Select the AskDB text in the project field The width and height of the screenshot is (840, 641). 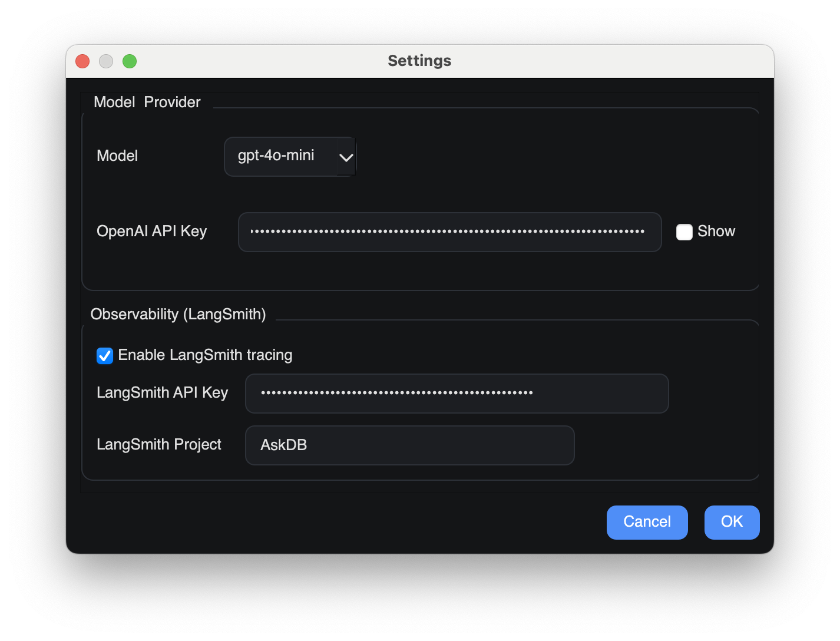pyautogui.click(x=285, y=445)
